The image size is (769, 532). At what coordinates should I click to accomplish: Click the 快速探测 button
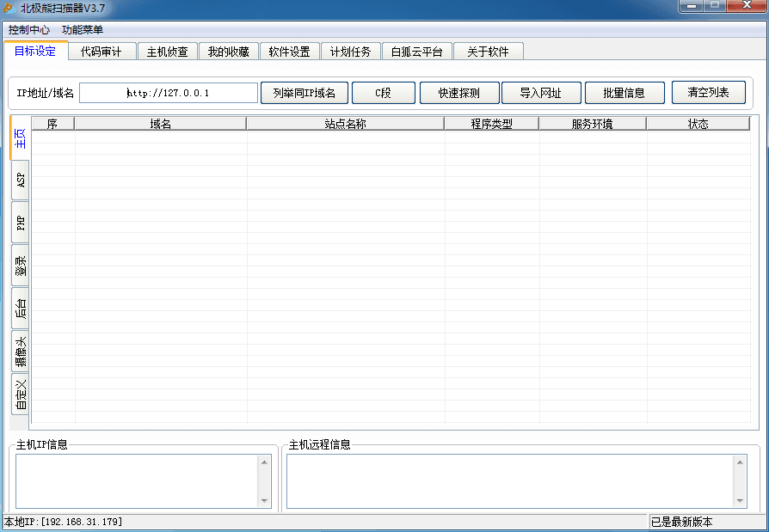pyautogui.click(x=459, y=93)
